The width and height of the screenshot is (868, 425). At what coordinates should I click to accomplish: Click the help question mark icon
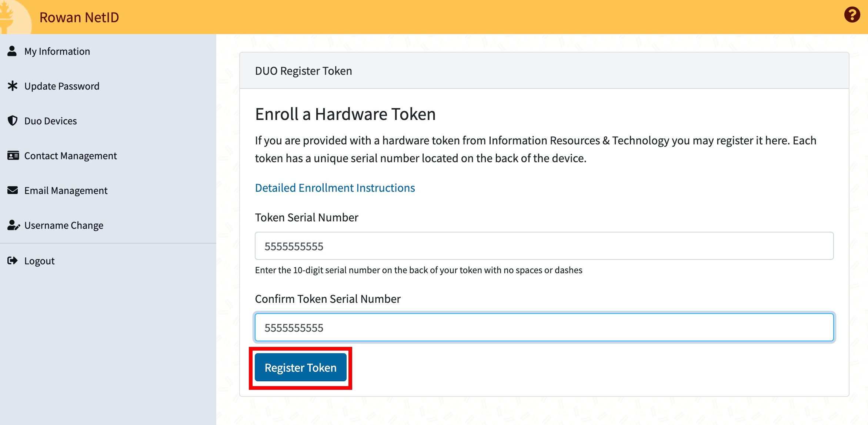pyautogui.click(x=852, y=15)
